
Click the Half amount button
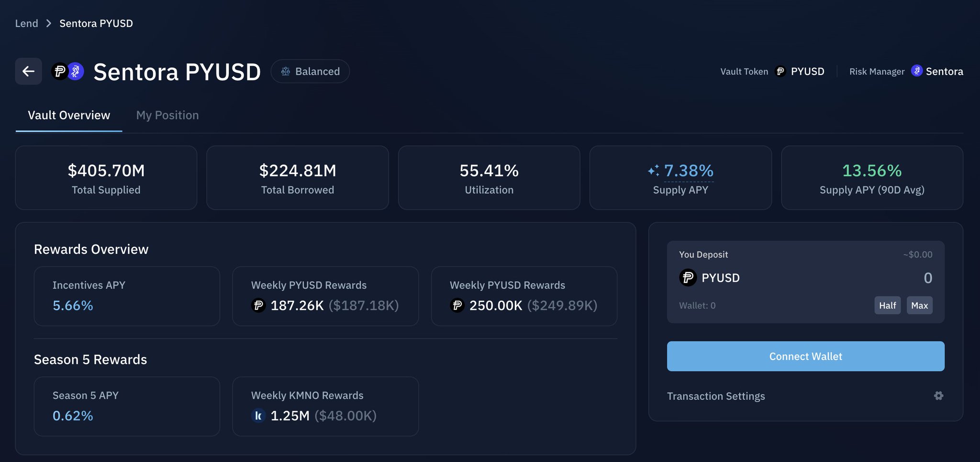[x=887, y=305]
